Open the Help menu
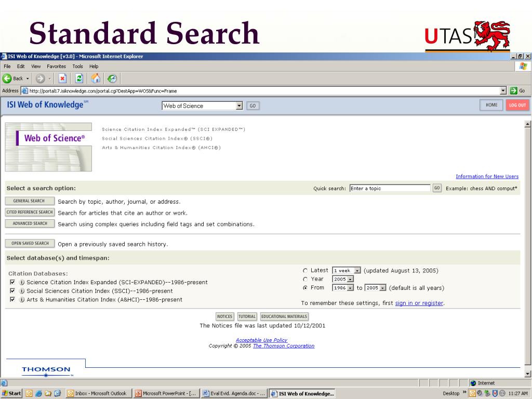 click(94, 66)
